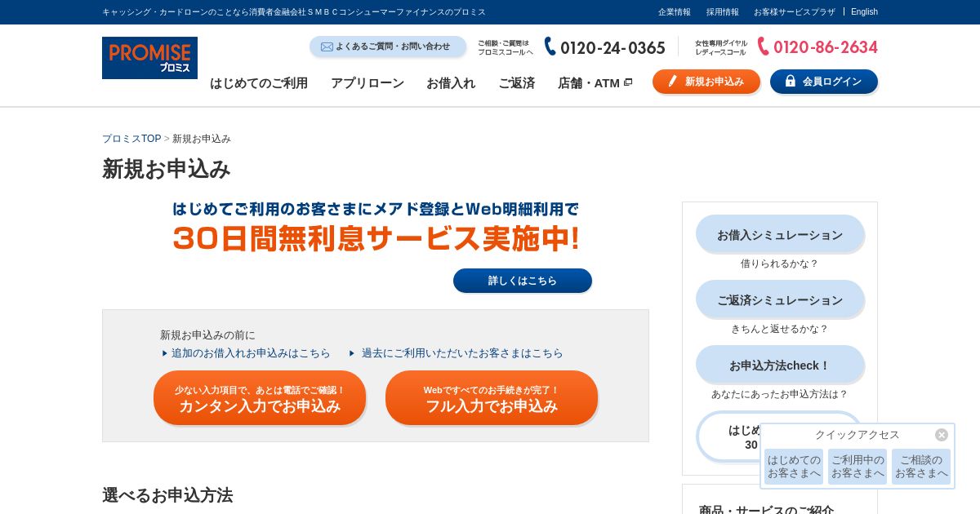Switch site language to English
The image size is (980, 514).
coord(864,12)
